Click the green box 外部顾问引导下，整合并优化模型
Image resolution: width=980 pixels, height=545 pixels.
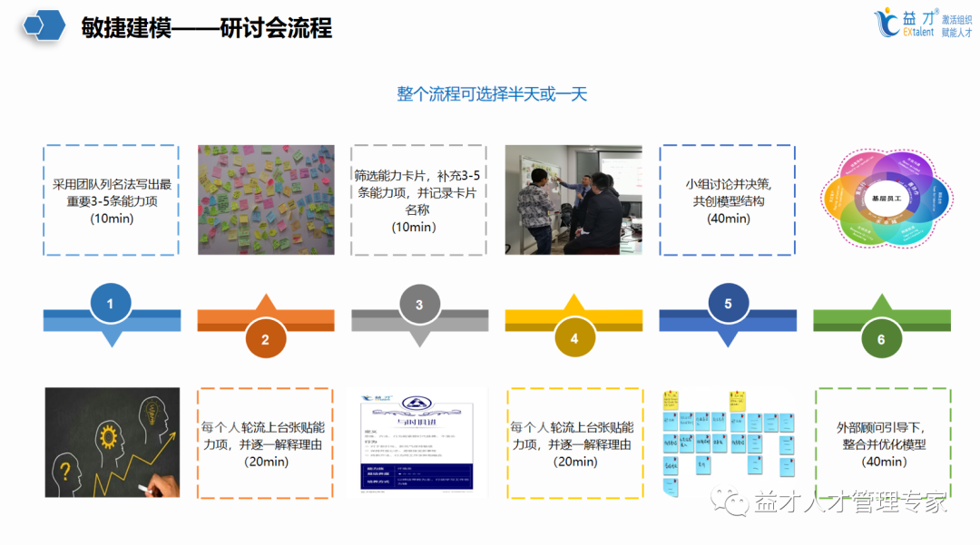(x=883, y=443)
